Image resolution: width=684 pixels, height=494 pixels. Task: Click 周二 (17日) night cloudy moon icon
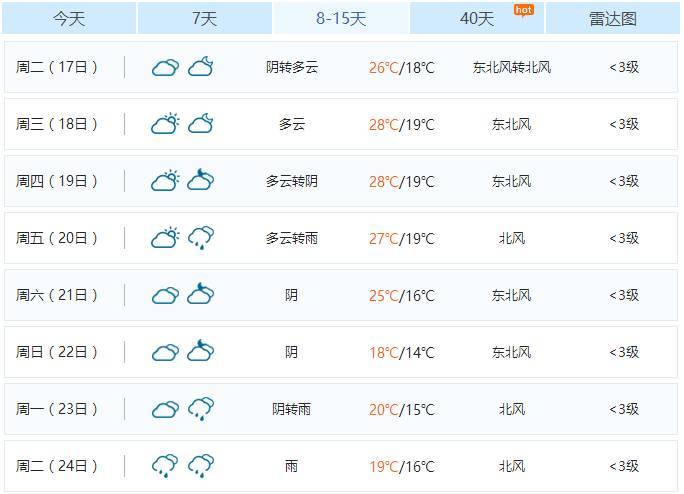pos(201,67)
